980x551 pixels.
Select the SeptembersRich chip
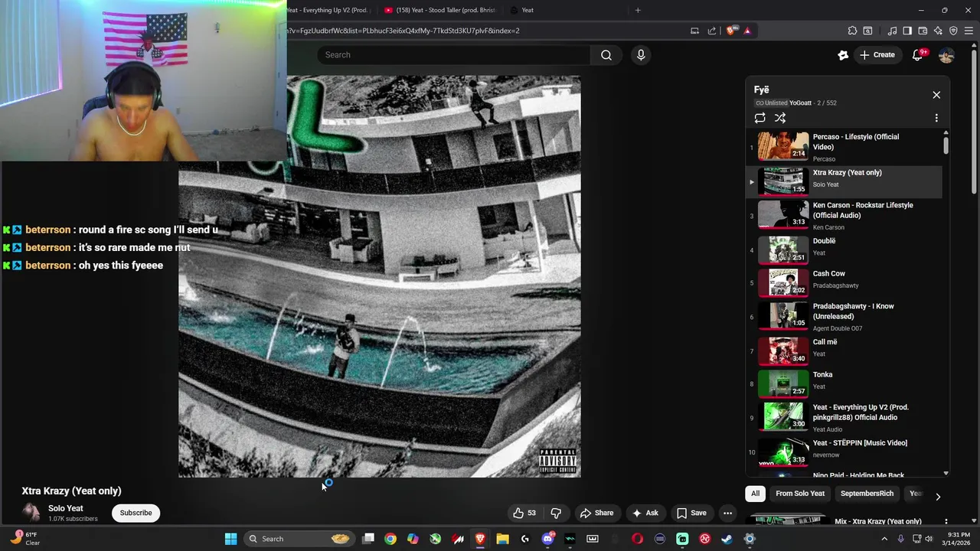click(x=867, y=494)
